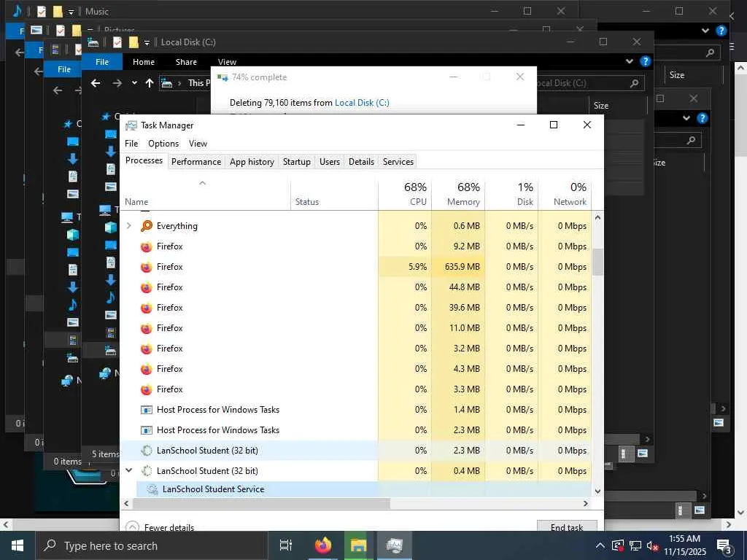747x560 pixels.
Task: Sort by the Status column header
Action: point(334,194)
